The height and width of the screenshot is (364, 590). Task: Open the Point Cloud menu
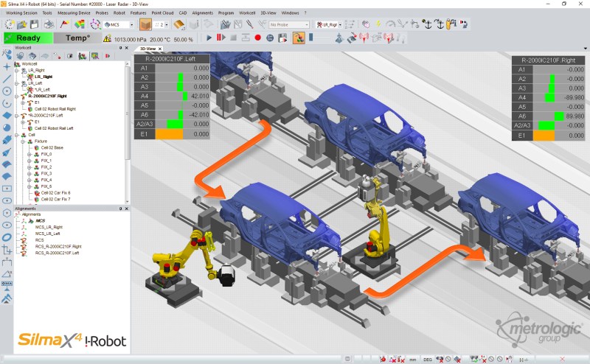tap(162, 13)
